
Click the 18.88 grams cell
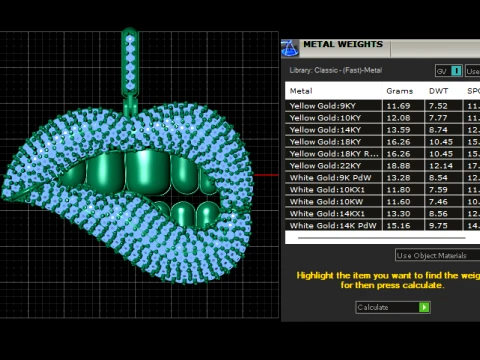pos(403,166)
